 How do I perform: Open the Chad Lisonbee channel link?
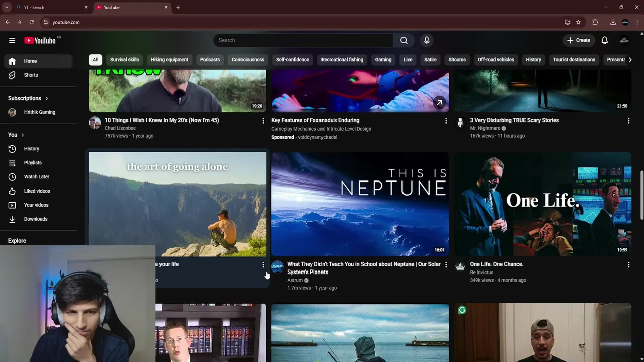(x=120, y=128)
